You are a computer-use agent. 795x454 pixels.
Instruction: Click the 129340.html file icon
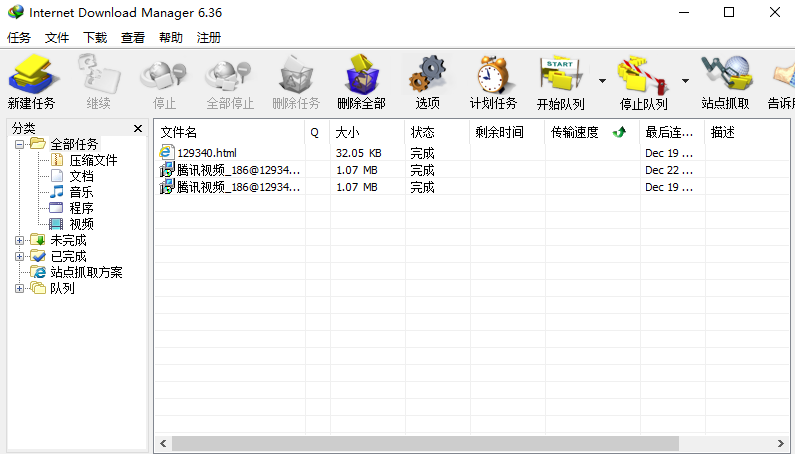pyautogui.click(x=166, y=152)
